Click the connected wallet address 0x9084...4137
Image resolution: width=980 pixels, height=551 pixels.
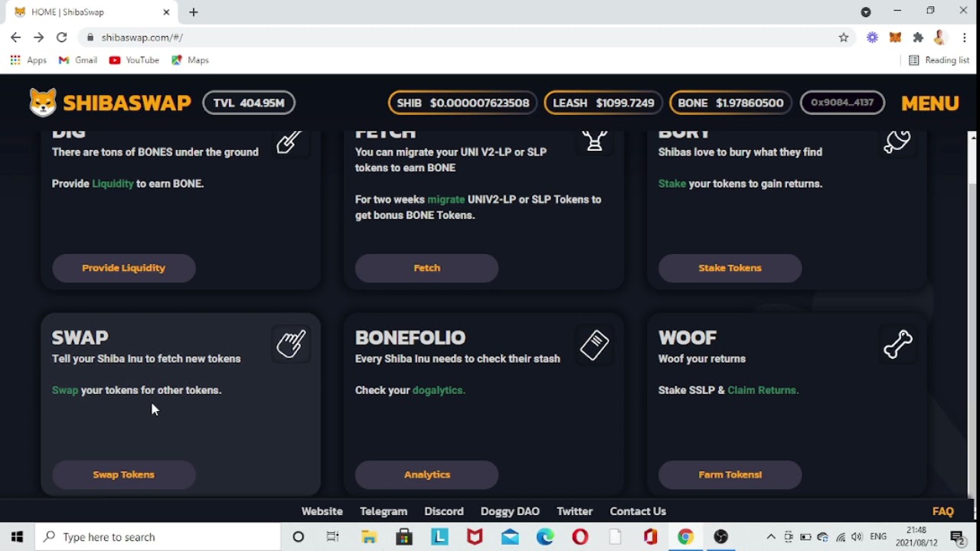pos(842,103)
